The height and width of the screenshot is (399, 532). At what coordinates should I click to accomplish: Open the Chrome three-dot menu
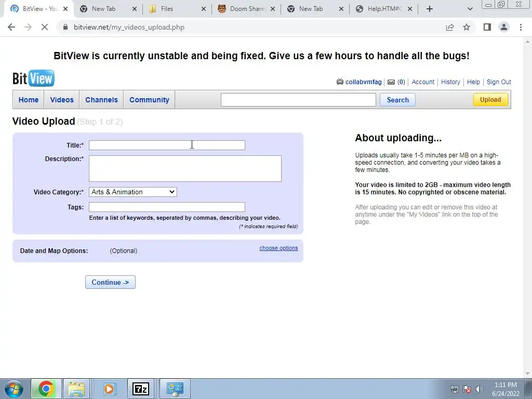pos(521,27)
